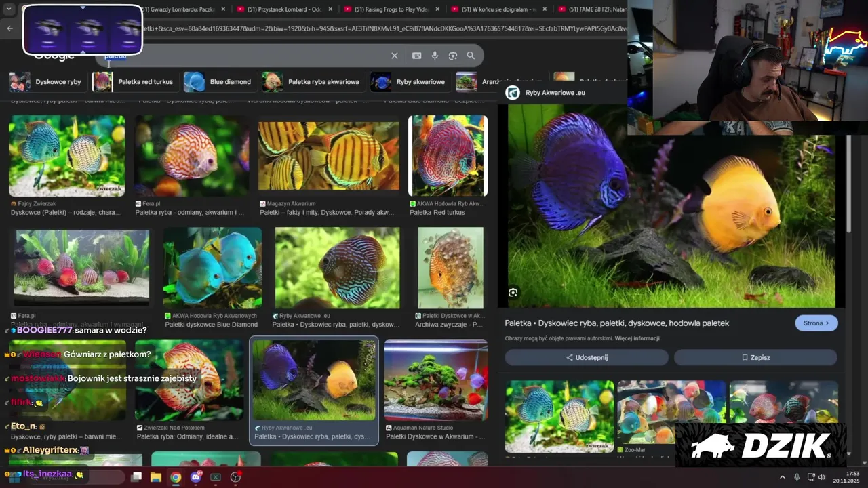Open Google Lens image search

453,56
